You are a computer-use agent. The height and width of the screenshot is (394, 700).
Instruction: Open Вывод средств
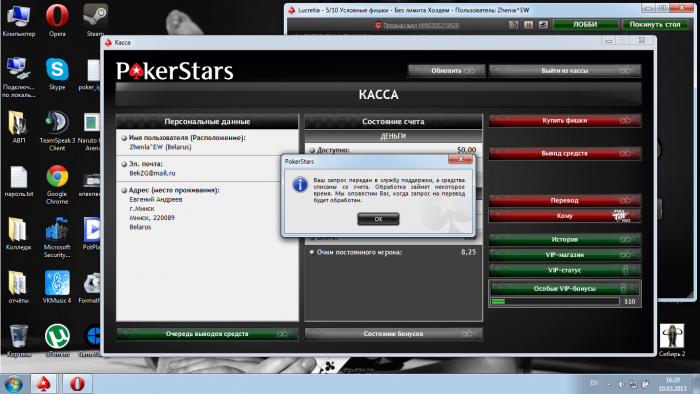click(565, 153)
